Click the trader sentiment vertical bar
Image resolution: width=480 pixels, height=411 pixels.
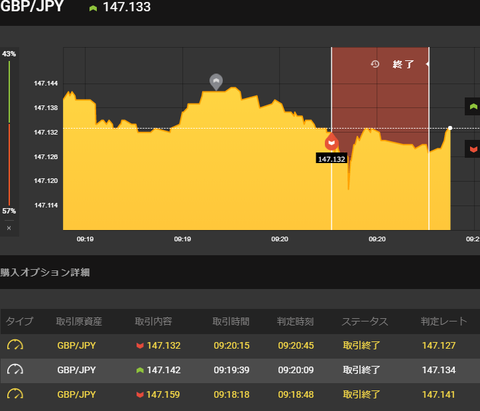pos(9,133)
